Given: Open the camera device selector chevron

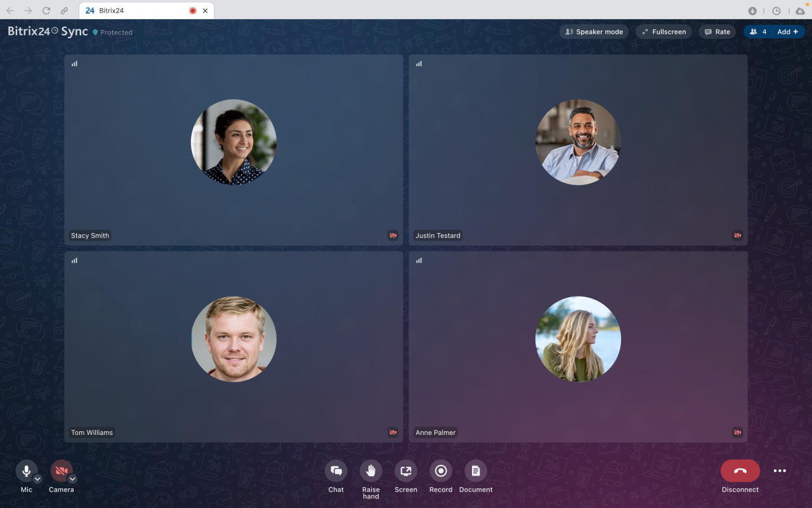Looking at the screenshot, I should [x=72, y=479].
